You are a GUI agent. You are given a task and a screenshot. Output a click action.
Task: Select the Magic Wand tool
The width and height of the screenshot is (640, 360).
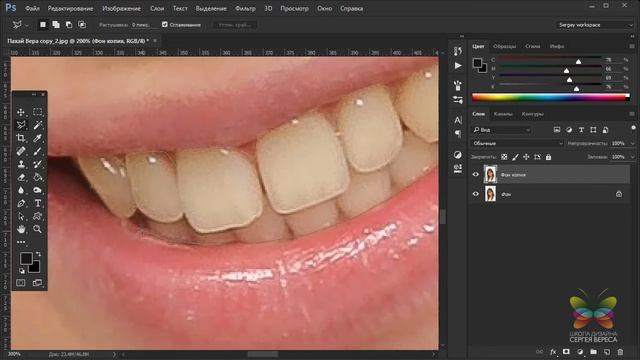click(38, 125)
